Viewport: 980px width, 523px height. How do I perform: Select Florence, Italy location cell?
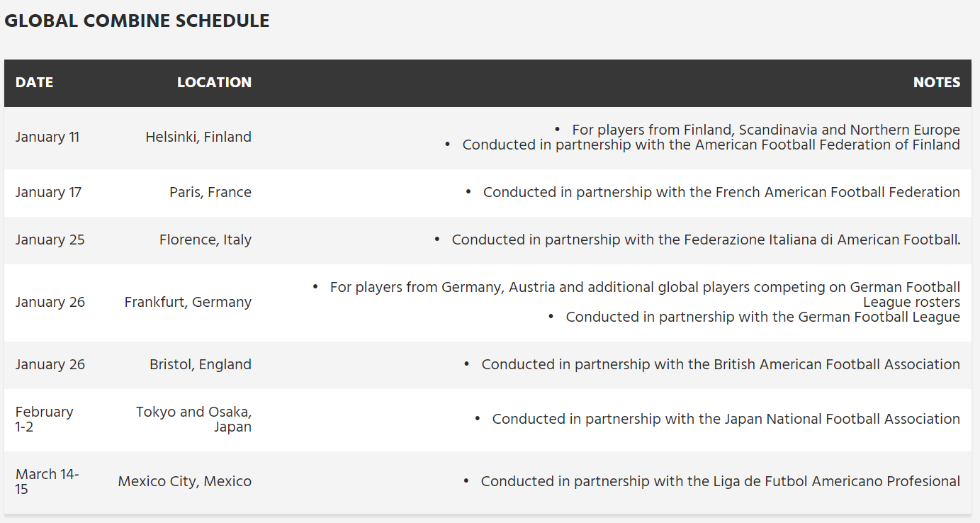coord(205,240)
